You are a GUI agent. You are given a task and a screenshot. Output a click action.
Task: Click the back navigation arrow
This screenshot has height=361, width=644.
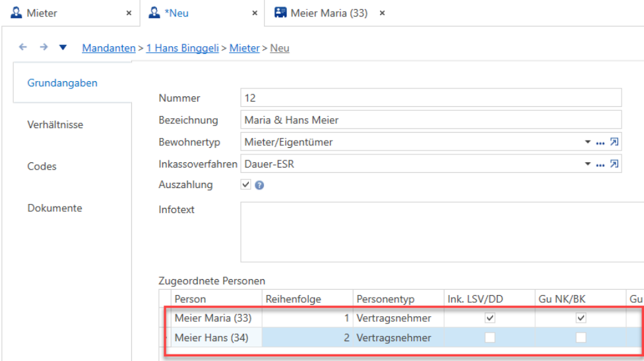[23, 48]
